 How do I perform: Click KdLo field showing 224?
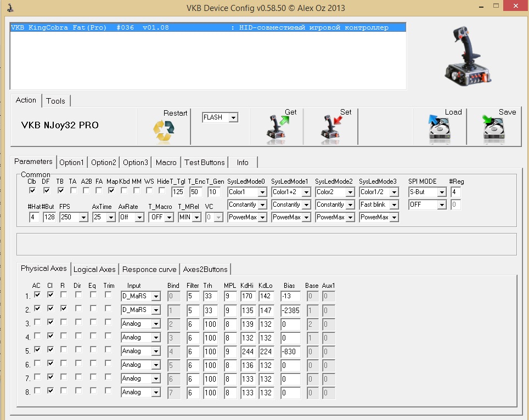[x=266, y=351]
